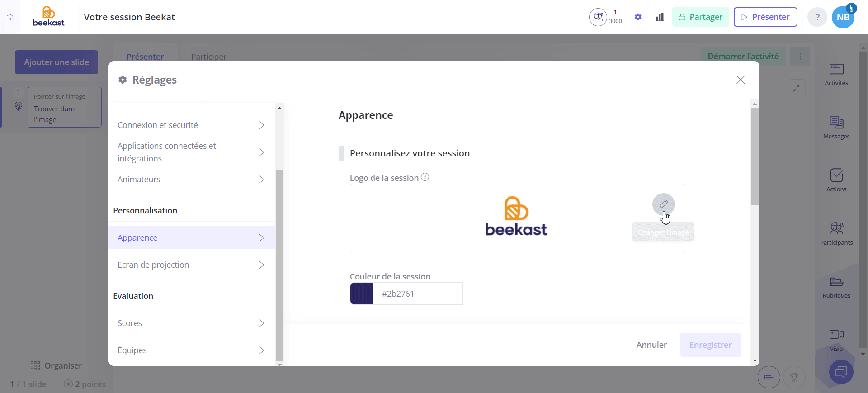The width and height of the screenshot is (868, 393).
Task: Open Connexion et sécurité settings
Action: click(192, 125)
